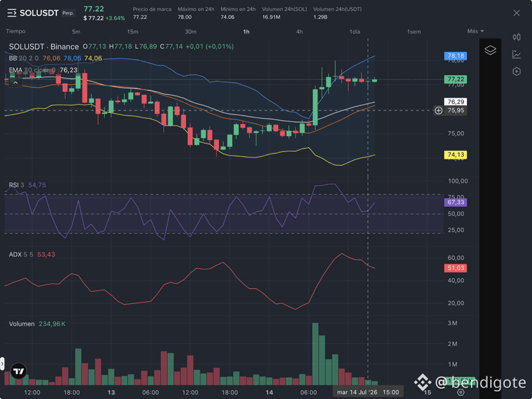The width and height of the screenshot is (532, 399).
Task: Click the Volumen indicator legend
Action: 22,324
